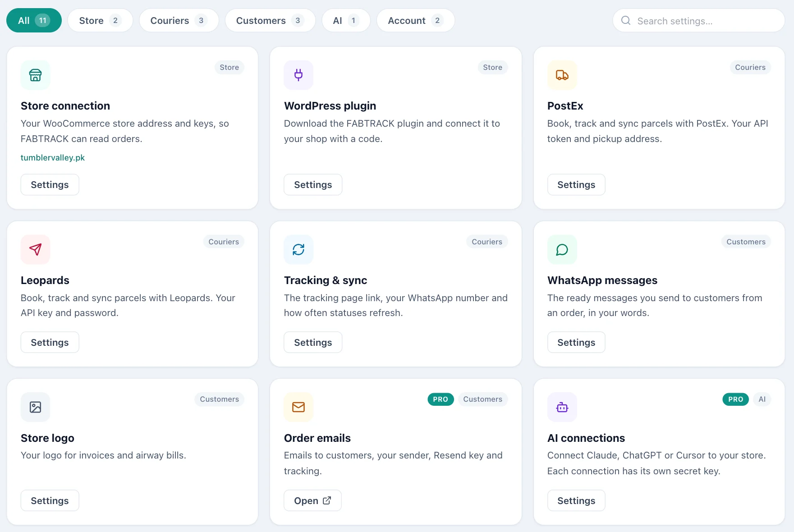Click the Store connection storefront icon
The width and height of the screenshot is (794, 532).
point(35,75)
